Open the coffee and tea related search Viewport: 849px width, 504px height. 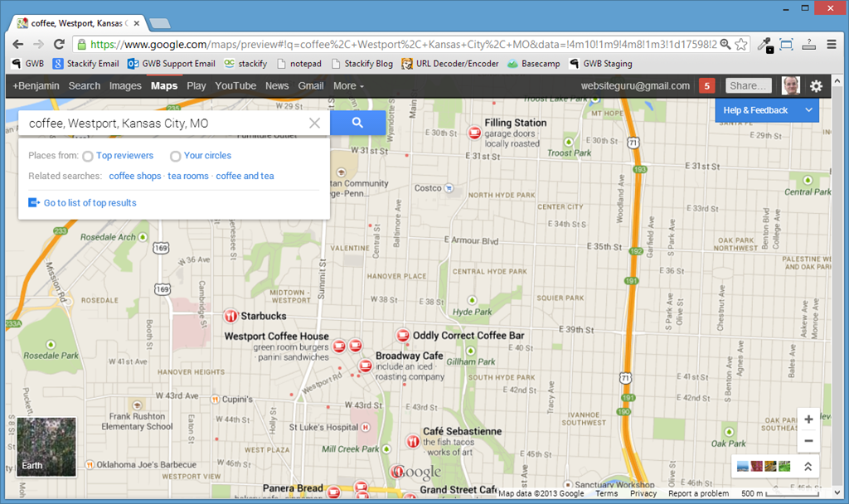pyautogui.click(x=245, y=176)
